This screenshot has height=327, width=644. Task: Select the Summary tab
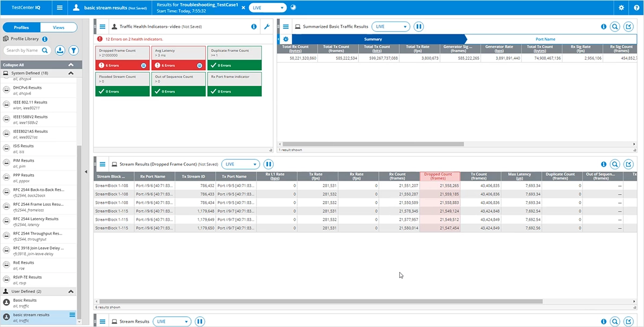373,39
